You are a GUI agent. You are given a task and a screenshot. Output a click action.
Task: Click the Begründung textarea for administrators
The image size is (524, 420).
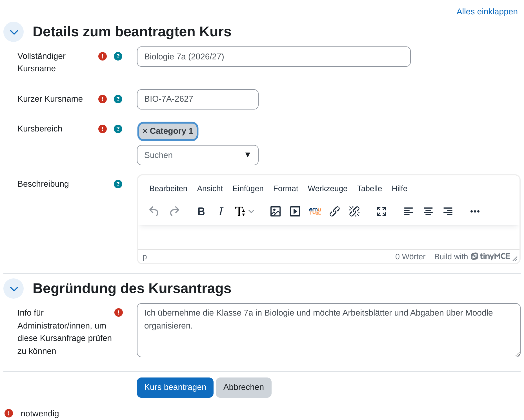(x=328, y=330)
